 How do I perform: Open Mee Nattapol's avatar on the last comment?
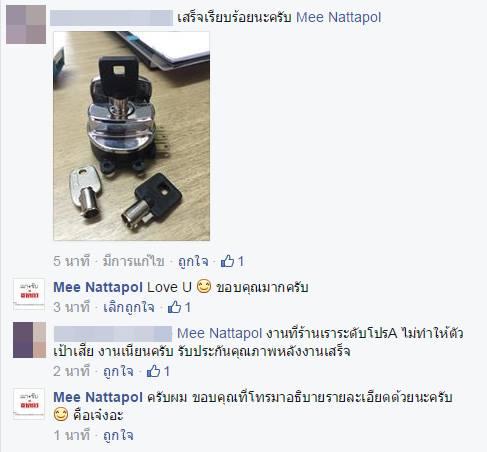[29, 404]
